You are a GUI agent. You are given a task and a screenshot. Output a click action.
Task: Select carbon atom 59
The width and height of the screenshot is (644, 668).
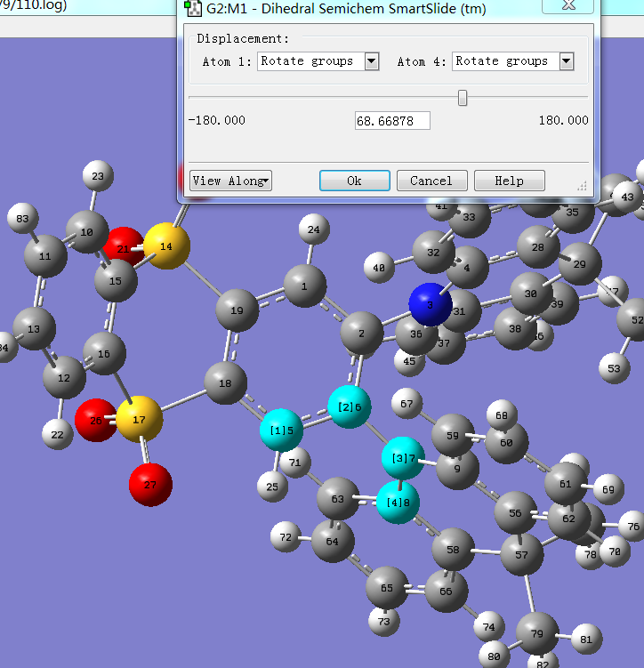coord(453,435)
